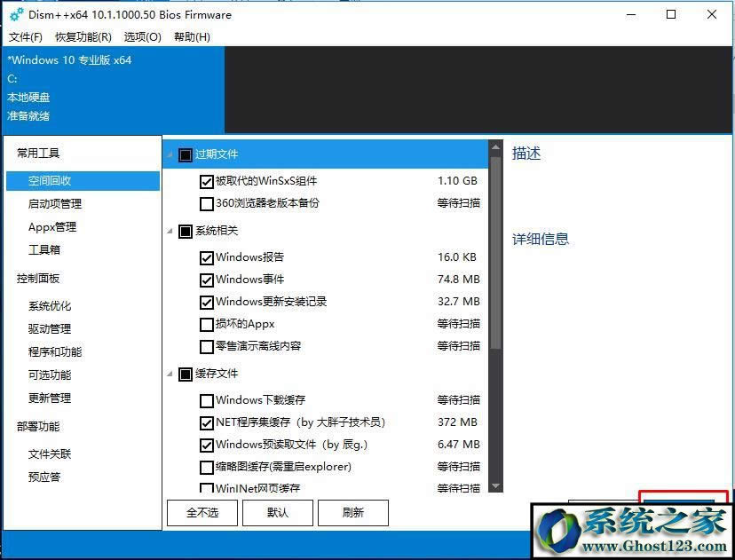Switch to 驱动管理 in the sidebar
Image resolution: width=735 pixels, height=560 pixels.
(x=51, y=328)
